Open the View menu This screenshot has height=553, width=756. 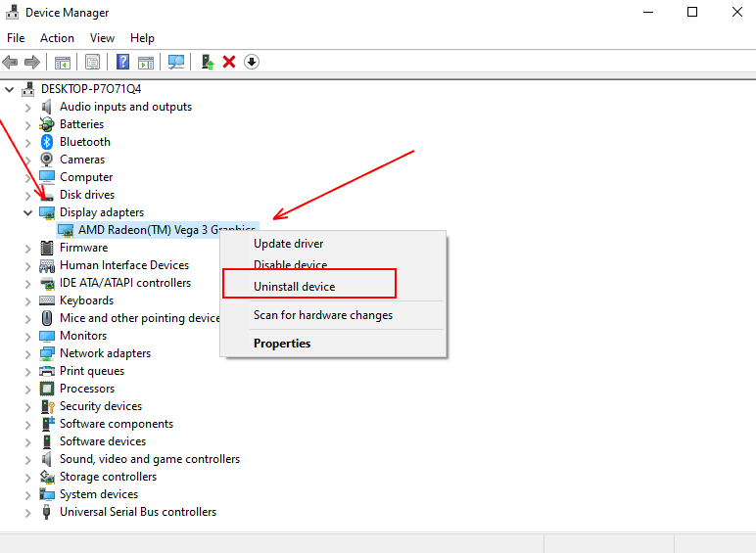pos(102,38)
